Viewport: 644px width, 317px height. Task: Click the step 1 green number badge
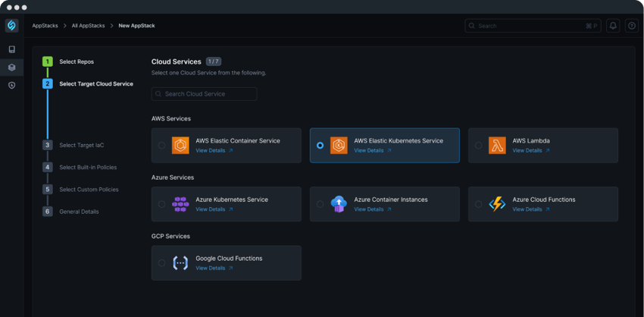pyautogui.click(x=47, y=61)
